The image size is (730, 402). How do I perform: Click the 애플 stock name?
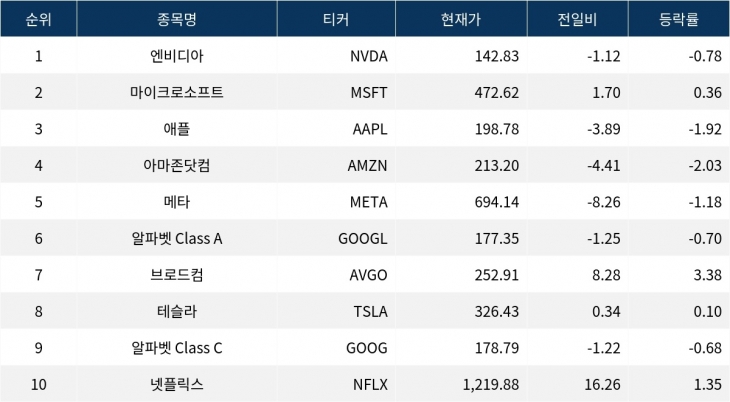click(177, 129)
